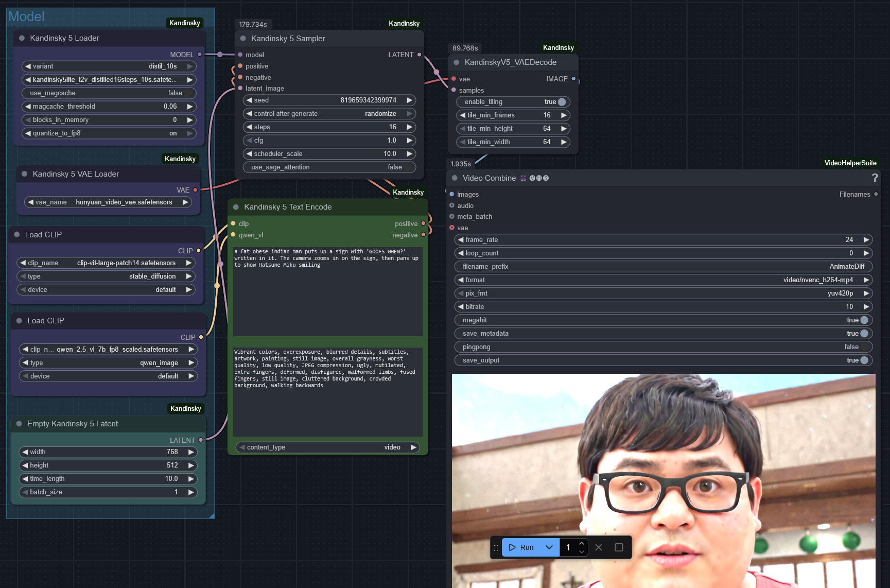Open the clip-vit-large-patch14 clip_name dropdown
890x588 pixels.
click(106, 263)
